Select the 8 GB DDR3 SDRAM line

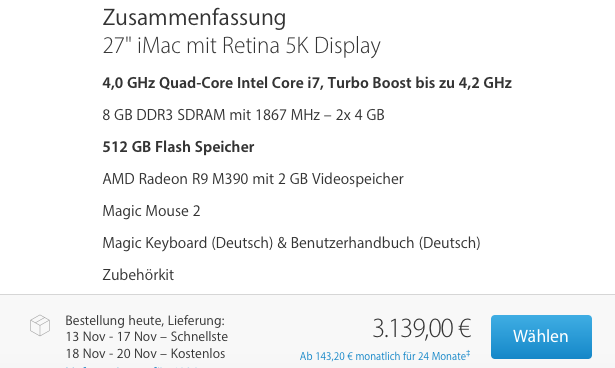click(x=244, y=115)
